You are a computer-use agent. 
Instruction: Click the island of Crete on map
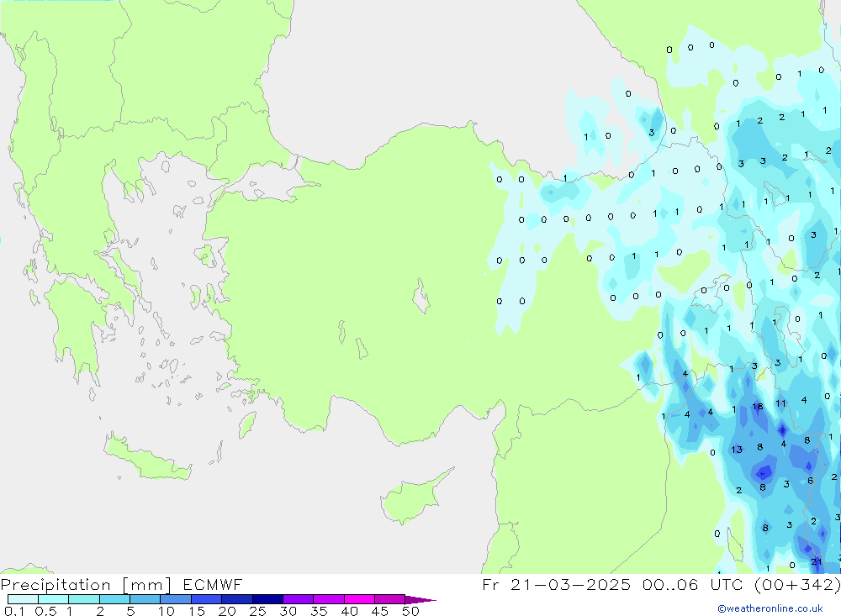pyautogui.click(x=147, y=457)
